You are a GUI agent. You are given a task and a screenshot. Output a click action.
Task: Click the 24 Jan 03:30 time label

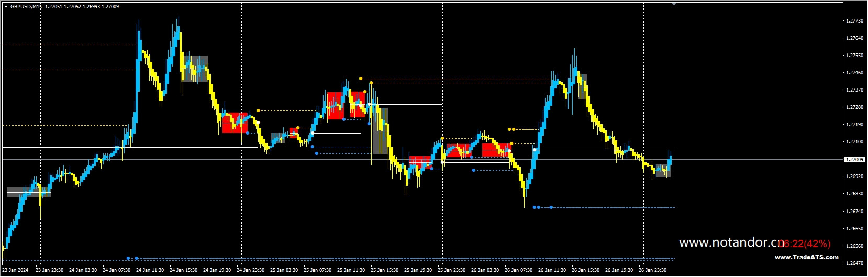(x=83, y=271)
